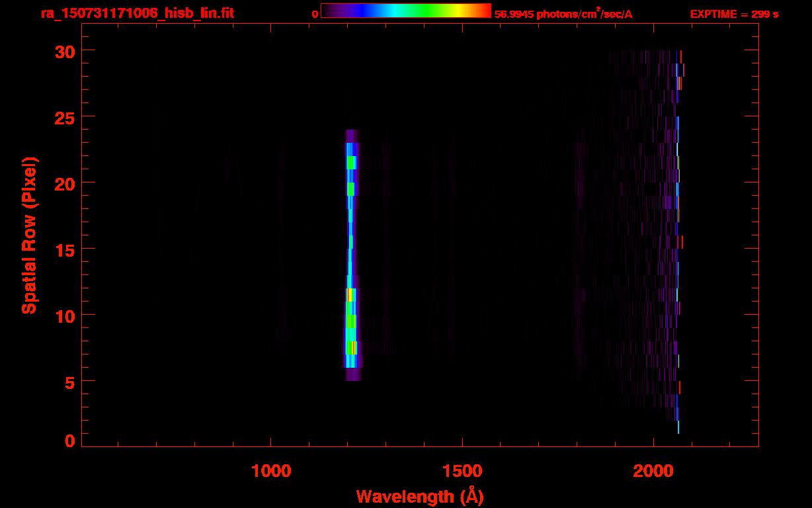812x508 pixels.
Task: Click the Spatial Row (Pixel) axis title
Action: pyautogui.click(x=29, y=235)
